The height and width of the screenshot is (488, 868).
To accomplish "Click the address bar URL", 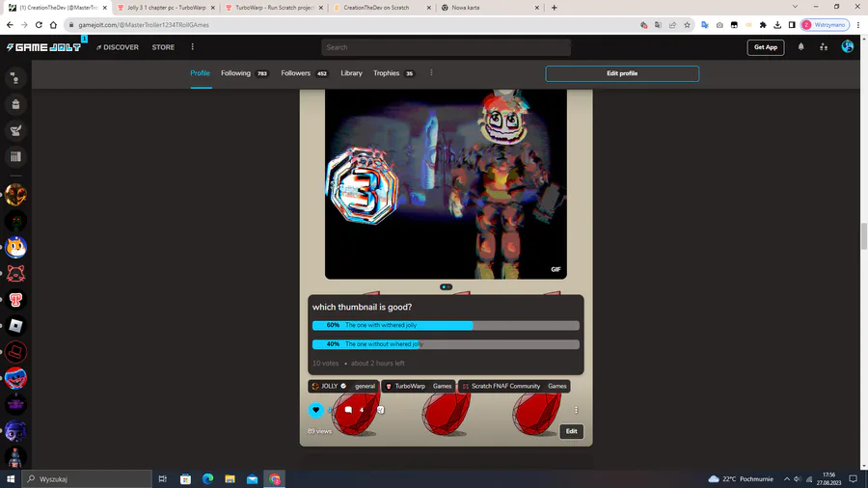I will click(144, 25).
